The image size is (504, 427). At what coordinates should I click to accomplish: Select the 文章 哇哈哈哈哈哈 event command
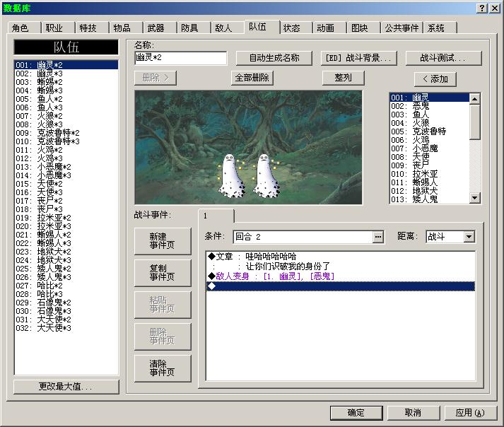coord(341,257)
